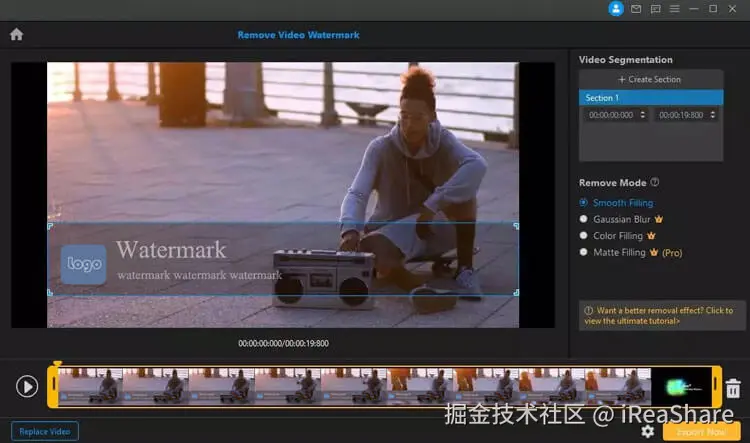The width and height of the screenshot is (750, 443).
Task: Click the Remove Mode heading
Action: [612, 183]
